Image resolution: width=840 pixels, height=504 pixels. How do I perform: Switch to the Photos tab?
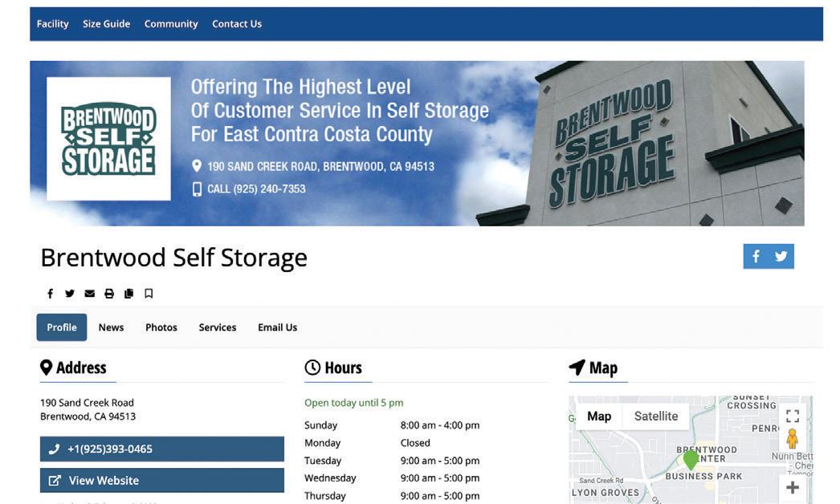pos(161,327)
